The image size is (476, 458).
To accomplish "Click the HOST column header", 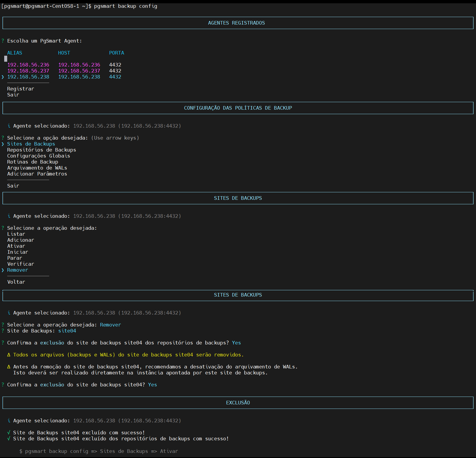I will [64, 53].
